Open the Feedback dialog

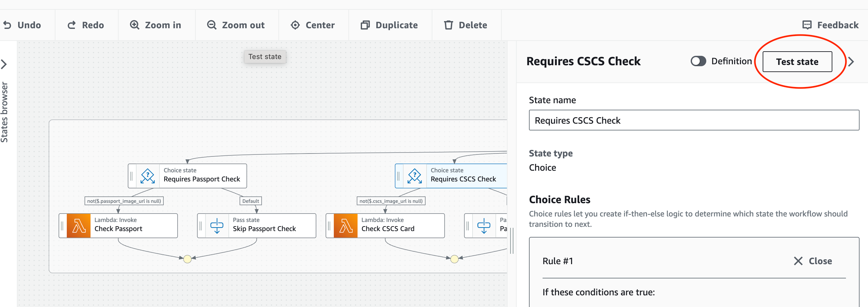tap(830, 25)
